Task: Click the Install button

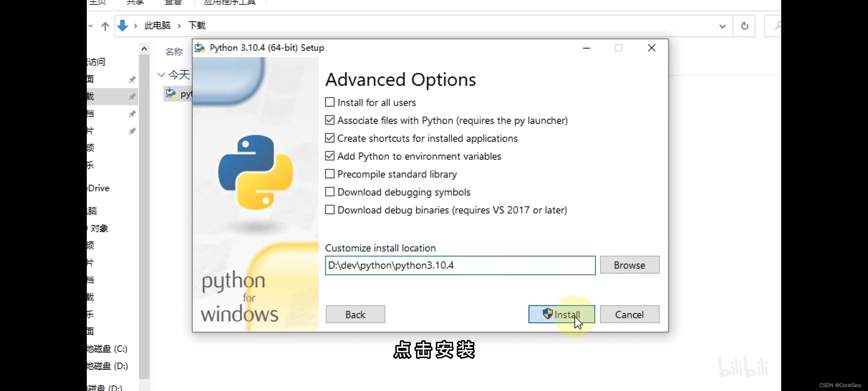Action: [561, 314]
